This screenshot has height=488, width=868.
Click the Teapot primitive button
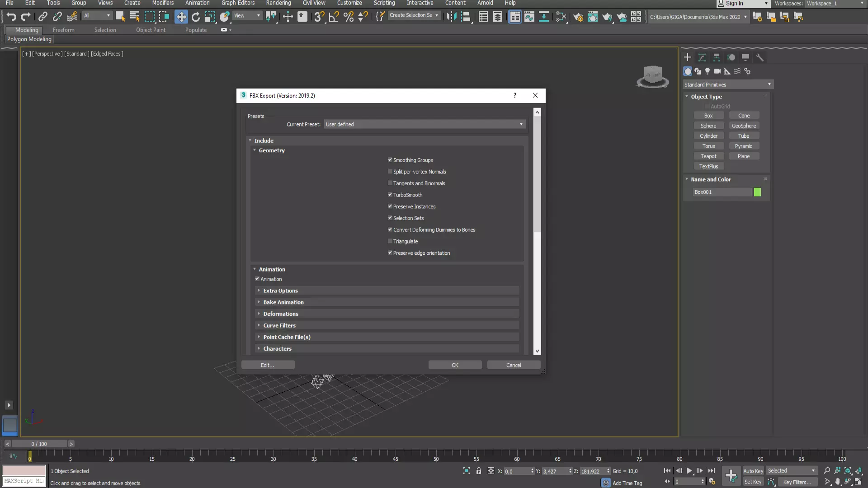pos(708,156)
